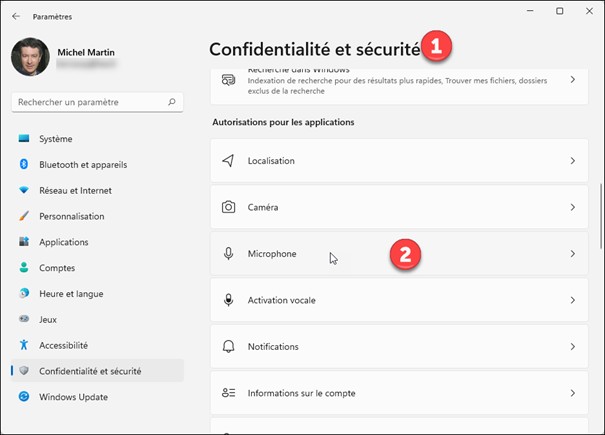The height and width of the screenshot is (435, 605).
Task: Open the Personnalisation section
Action: click(71, 216)
